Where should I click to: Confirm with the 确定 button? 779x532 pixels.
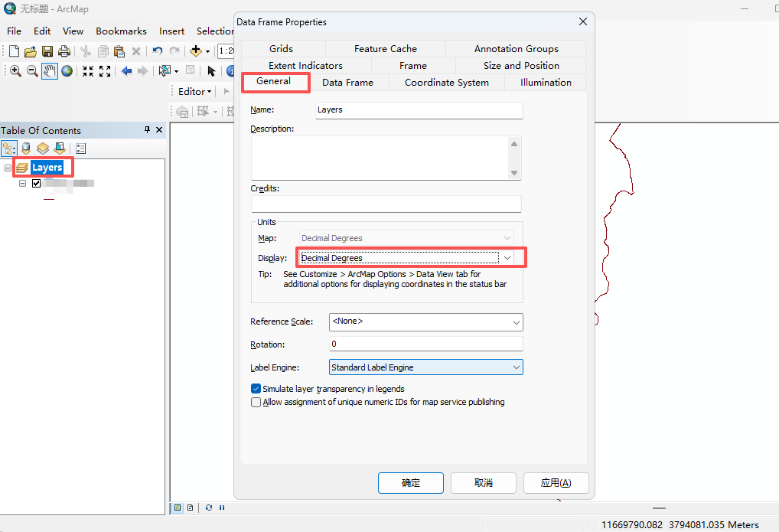(411, 483)
